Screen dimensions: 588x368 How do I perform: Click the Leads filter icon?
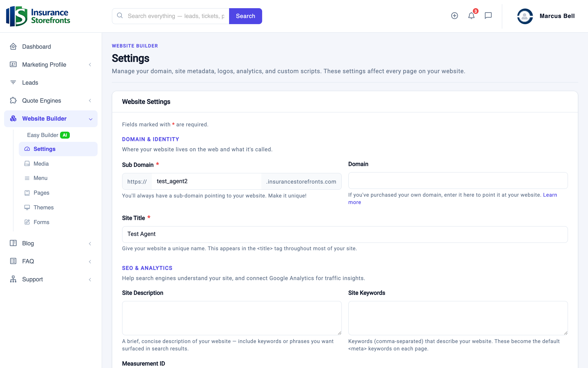pyautogui.click(x=13, y=83)
